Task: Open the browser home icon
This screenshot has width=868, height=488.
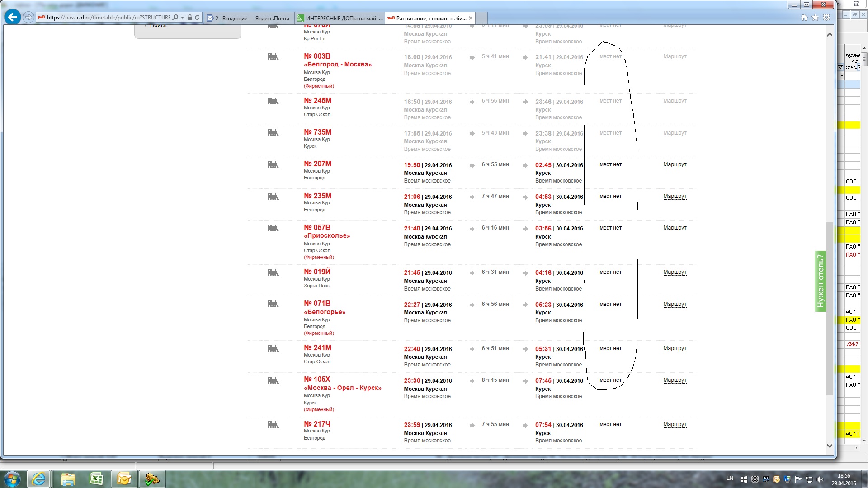Action: pos(804,18)
